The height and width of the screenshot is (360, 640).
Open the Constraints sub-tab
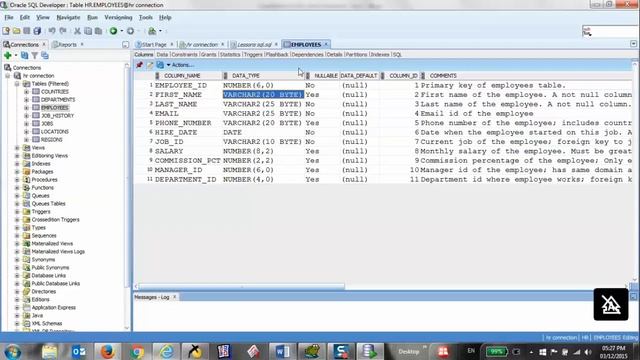pos(184,54)
